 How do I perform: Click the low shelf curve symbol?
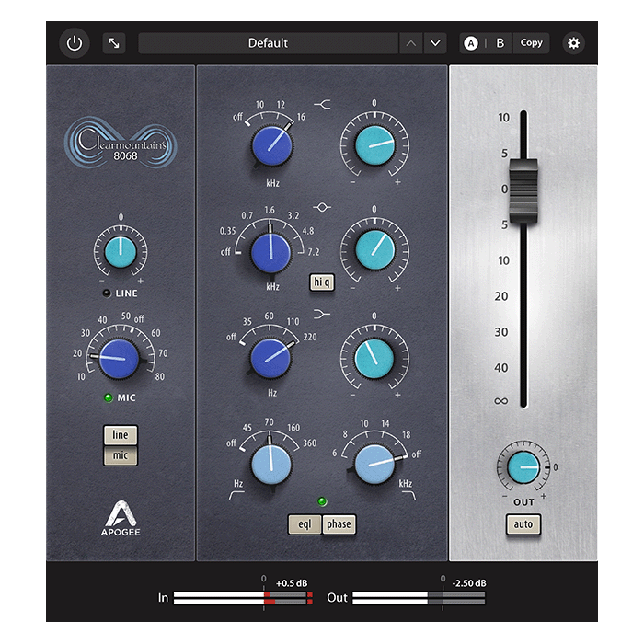coord(322,315)
